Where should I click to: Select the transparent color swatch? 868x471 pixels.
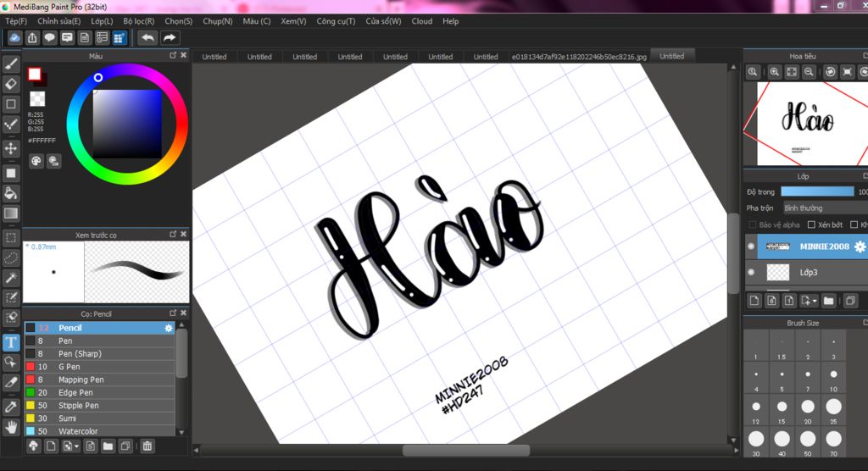pos(37,99)
